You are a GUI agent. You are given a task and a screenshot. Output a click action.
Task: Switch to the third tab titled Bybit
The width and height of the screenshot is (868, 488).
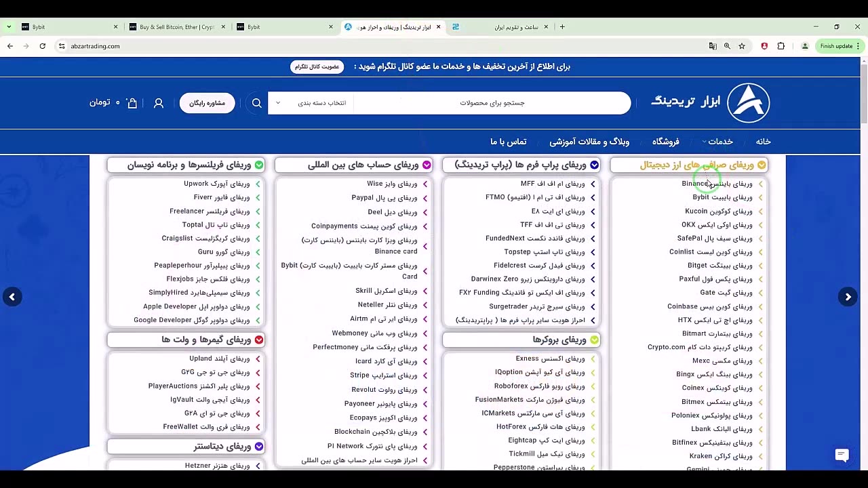tap(283, 27)
